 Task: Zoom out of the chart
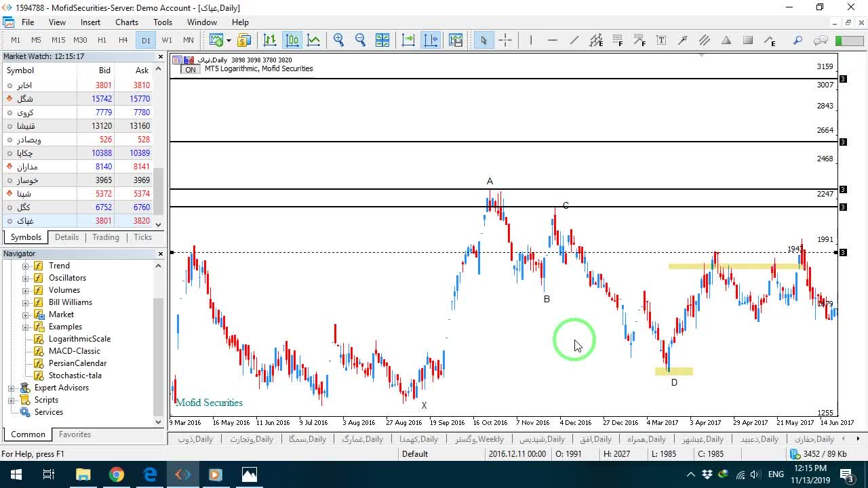(361, 40)
